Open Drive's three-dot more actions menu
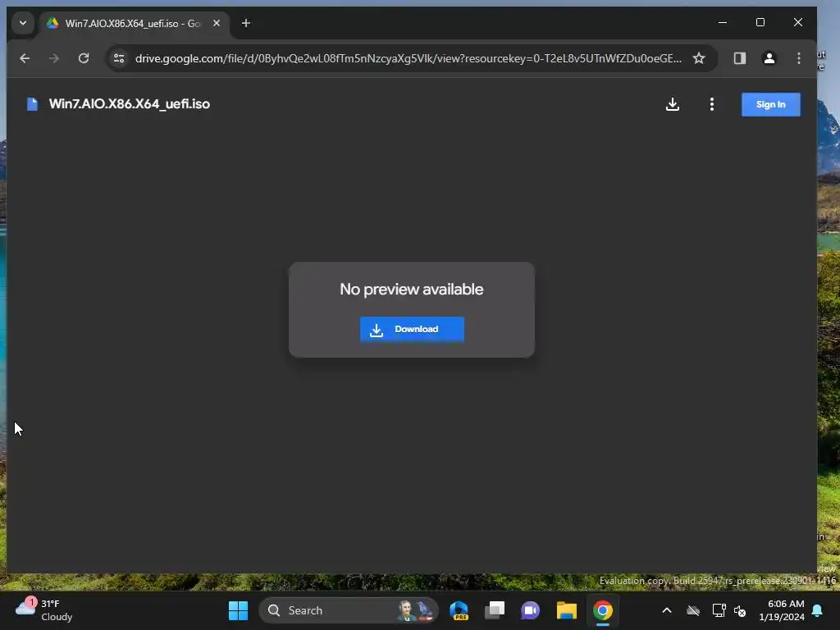 (x=711, y=104)
